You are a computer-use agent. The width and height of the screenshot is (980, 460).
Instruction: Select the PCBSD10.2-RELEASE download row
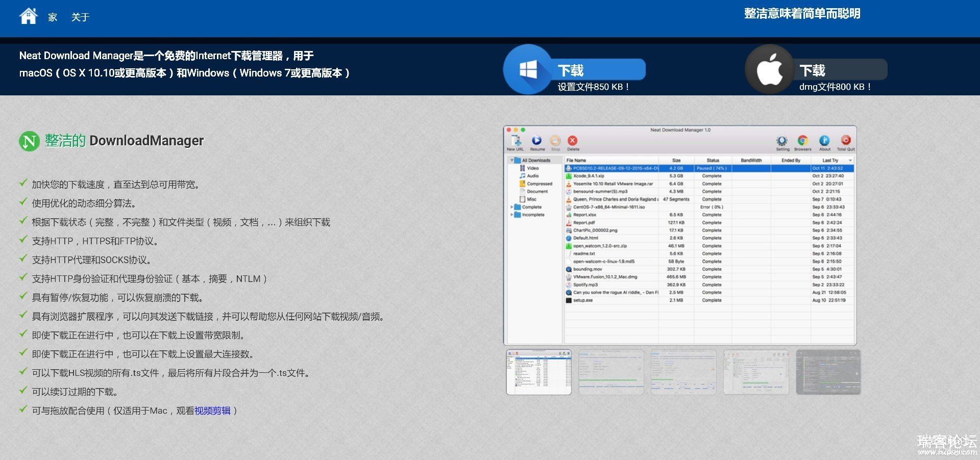point(709,168)
